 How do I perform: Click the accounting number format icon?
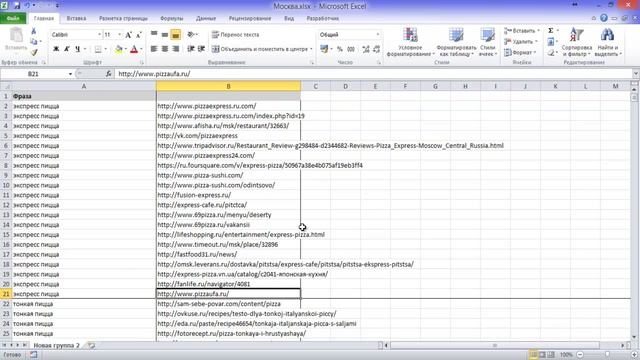(324, 49)
